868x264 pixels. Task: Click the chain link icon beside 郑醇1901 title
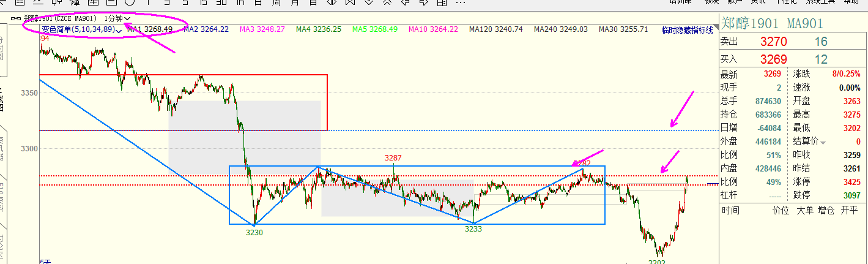tap(17, 18)
